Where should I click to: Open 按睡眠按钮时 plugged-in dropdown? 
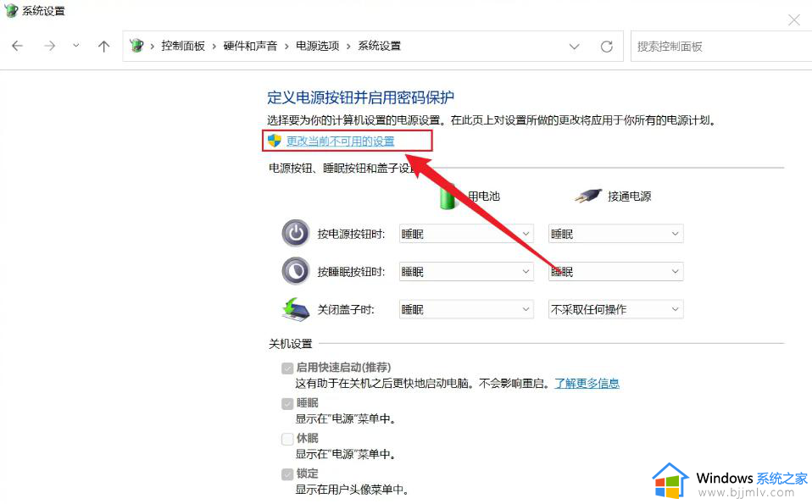tap(615, 272)
